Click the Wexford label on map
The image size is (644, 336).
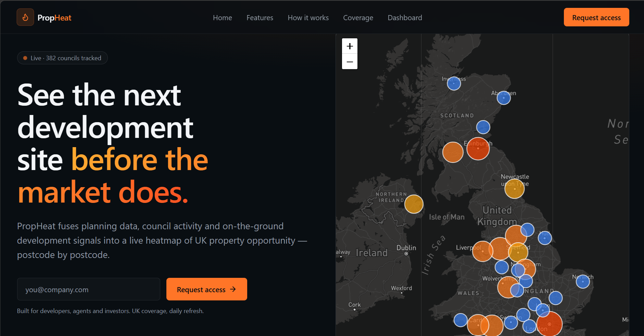[x=402, y=288]
